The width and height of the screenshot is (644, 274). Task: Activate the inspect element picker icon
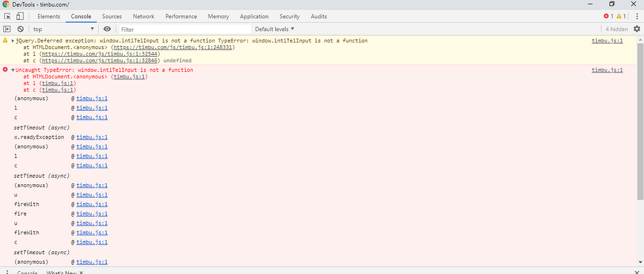8,17
